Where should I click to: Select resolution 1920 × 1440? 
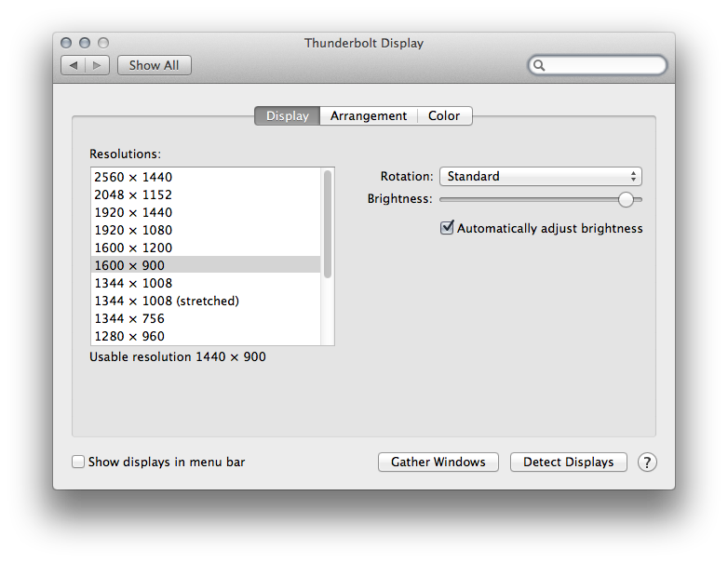206,212
